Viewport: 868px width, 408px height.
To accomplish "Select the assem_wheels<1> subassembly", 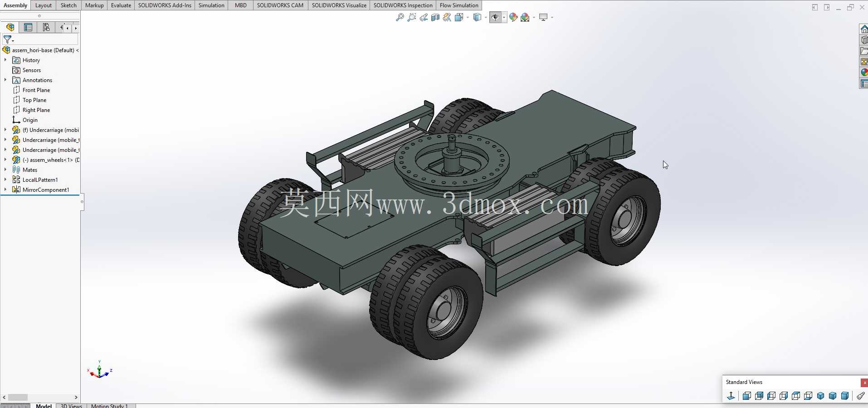I will [x=45, y=160].
